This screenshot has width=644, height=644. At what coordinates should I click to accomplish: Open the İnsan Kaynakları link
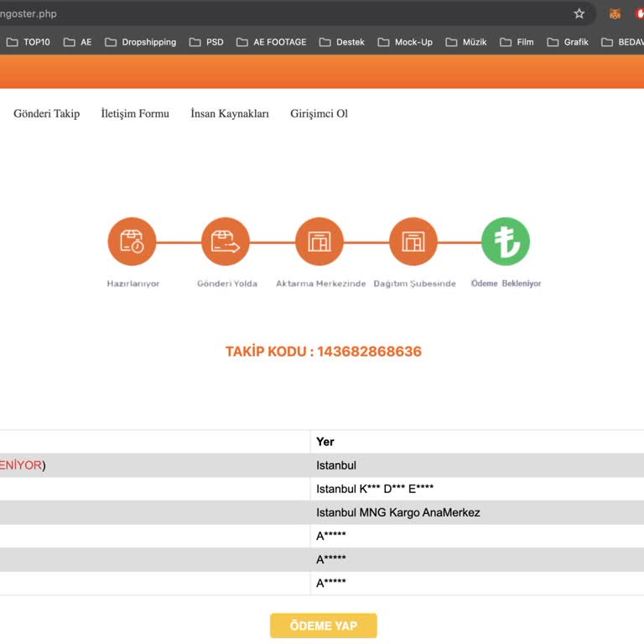[x=230, y=113]
